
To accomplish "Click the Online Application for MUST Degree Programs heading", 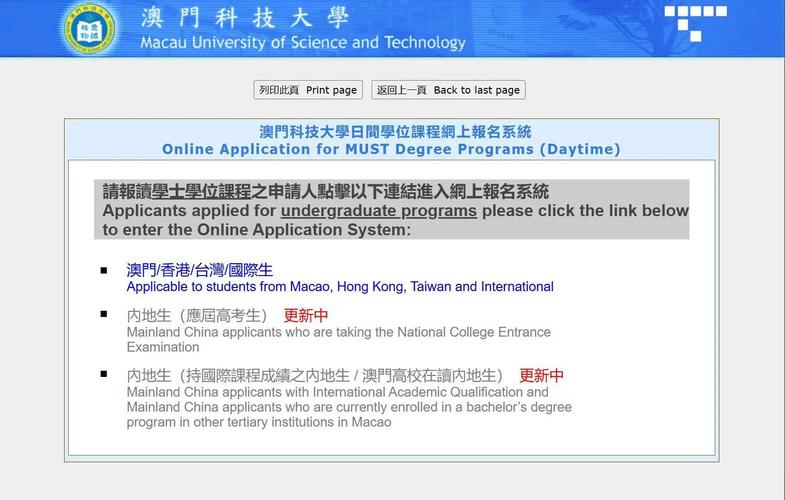I will pyautogui.click(x=391, y=149).
